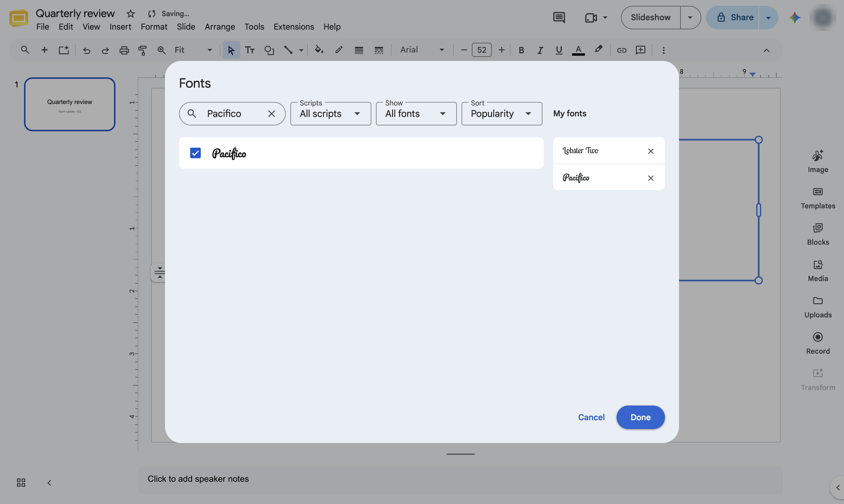This screenshot has width=844, height=504.
Task: Cancel the Fonts dialog
Action: 591,417
